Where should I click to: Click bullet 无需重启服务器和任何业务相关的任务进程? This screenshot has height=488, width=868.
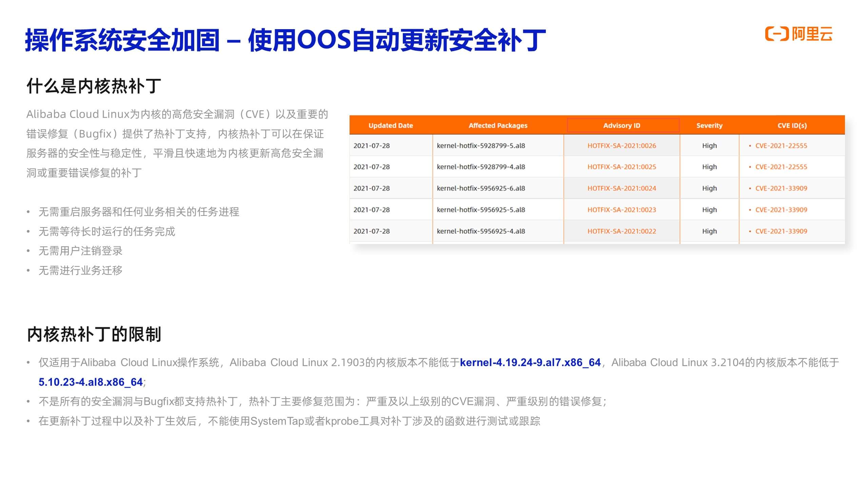coord(139,212)
